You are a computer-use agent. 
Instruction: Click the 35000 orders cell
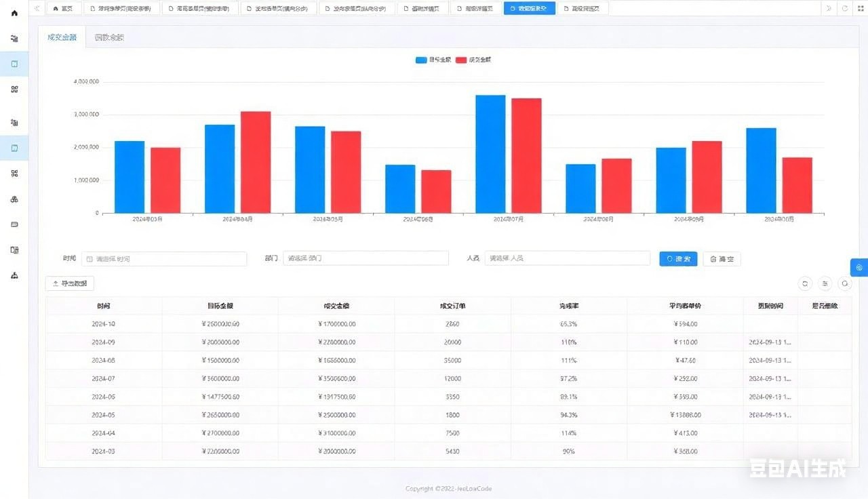click(x=452, y=360)
